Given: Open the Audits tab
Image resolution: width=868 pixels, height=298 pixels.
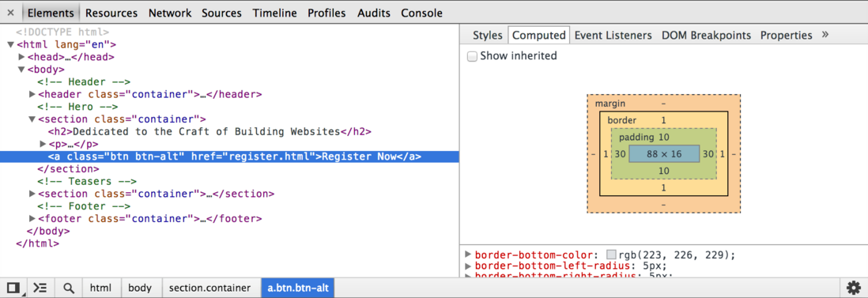Looking at the screenshot, I should 374,13.
